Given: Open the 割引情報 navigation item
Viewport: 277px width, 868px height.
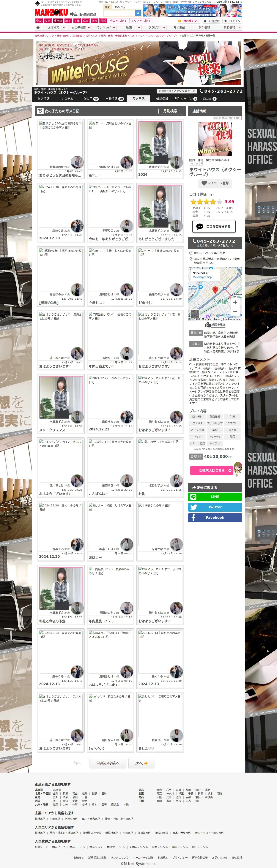Looking at the screenshot, I should tap(204, 28).
